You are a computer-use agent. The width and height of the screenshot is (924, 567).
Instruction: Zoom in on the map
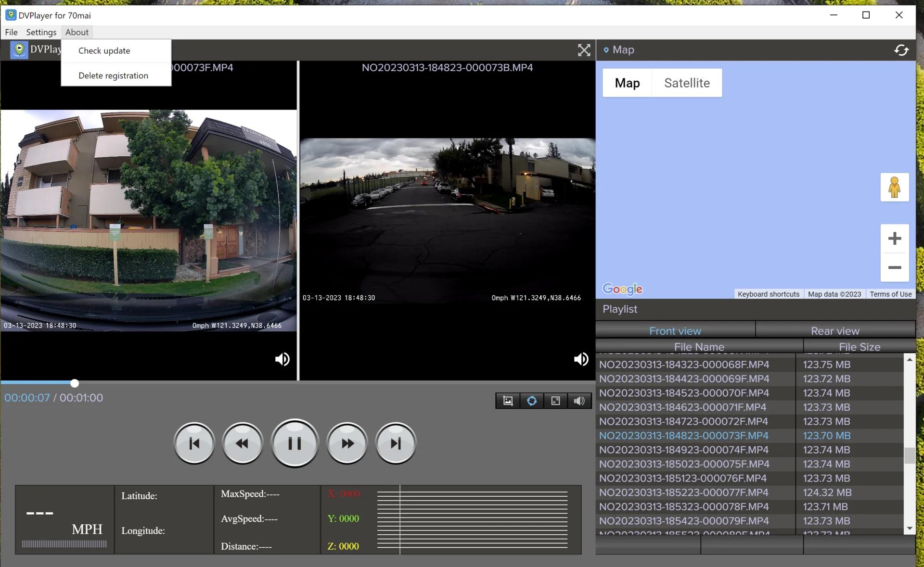895,239
